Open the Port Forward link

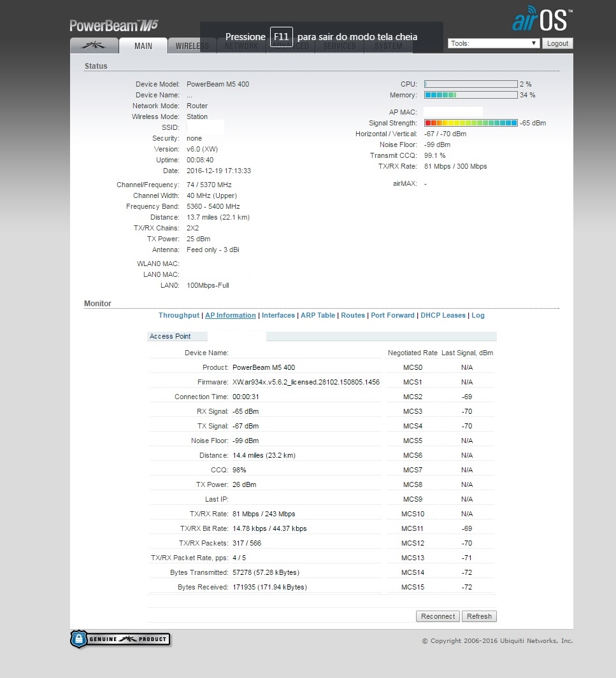pyautogui.click(x=392, y=315)
